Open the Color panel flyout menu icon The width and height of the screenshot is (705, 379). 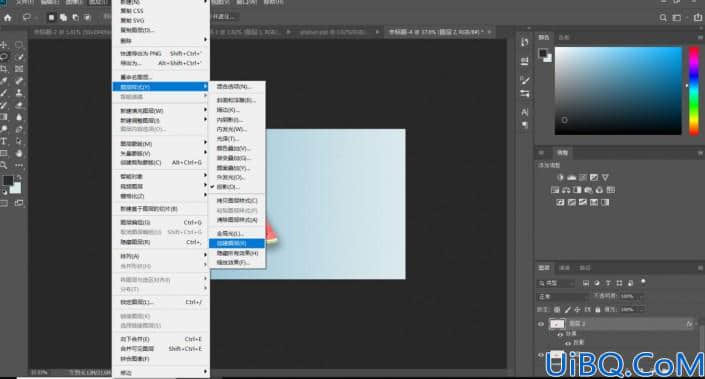click(x=700, y=37)
